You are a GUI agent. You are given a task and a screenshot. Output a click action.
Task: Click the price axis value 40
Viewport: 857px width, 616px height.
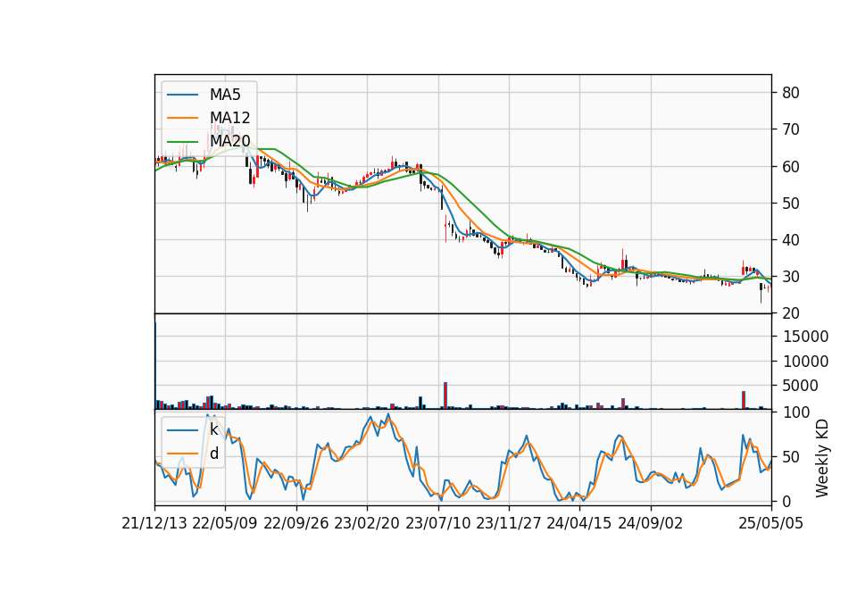point(791,240)
